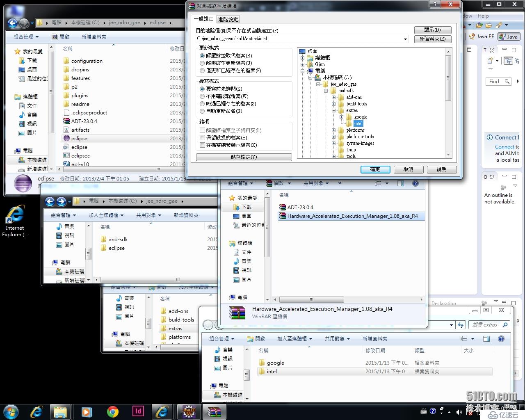Image resolution: width=525 pixels, height=420 pixels.
Task: Expand the Gjun tree node
Action: click(x=303, y=64)
